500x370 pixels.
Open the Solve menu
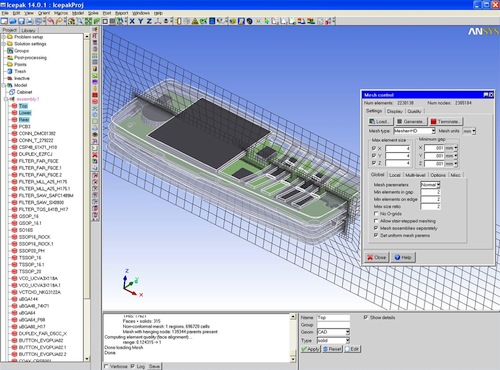click(x=93, y=13)
